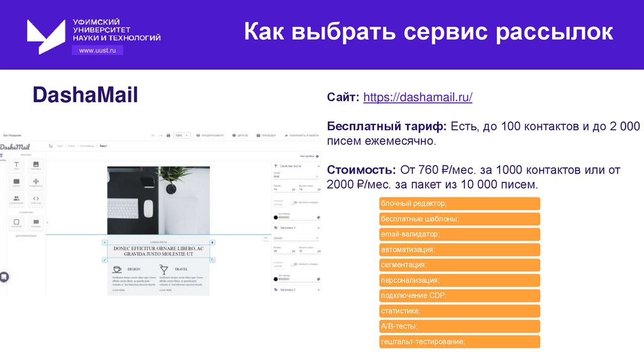Select the Button content block icon
The image size is (644, 361).
[16, 182]
